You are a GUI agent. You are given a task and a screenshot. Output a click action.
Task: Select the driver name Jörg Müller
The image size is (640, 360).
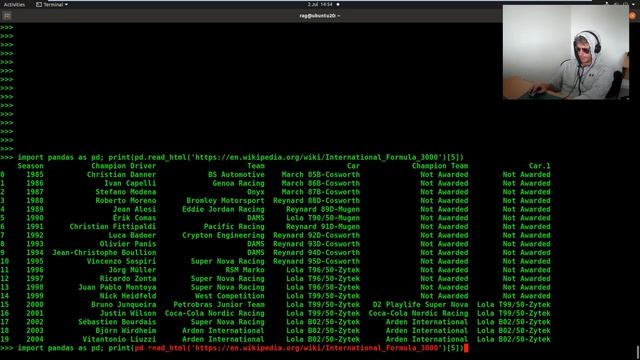pos(132,270)
